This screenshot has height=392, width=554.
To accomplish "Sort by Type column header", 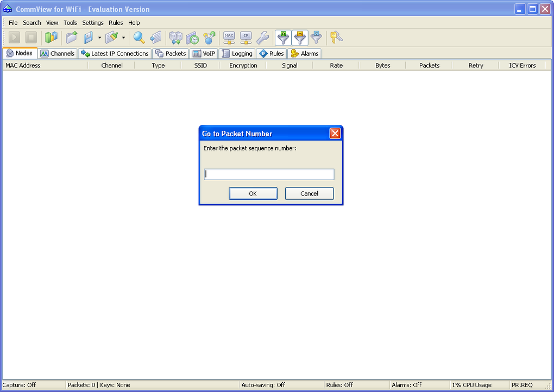I will click(158, 65).
